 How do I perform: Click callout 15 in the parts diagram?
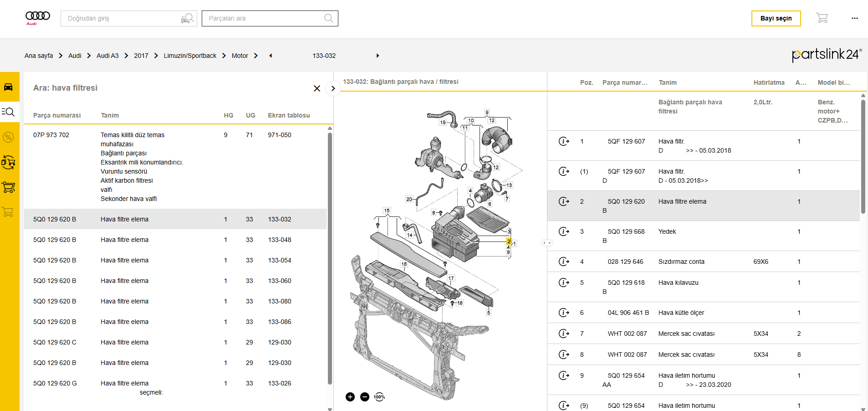(387, 211)
